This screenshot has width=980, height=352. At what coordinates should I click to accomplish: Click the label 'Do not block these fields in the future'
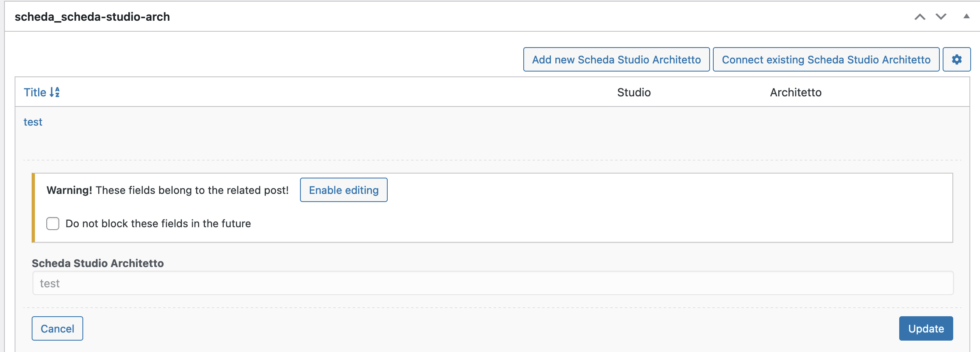pos(158,224)
